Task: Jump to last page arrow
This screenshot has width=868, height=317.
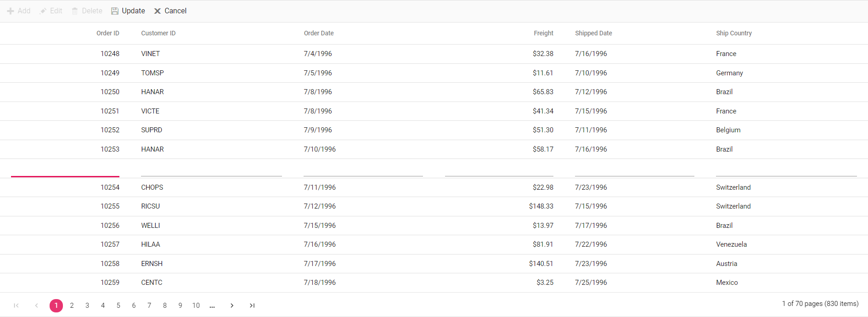Action: pos(252,306)
